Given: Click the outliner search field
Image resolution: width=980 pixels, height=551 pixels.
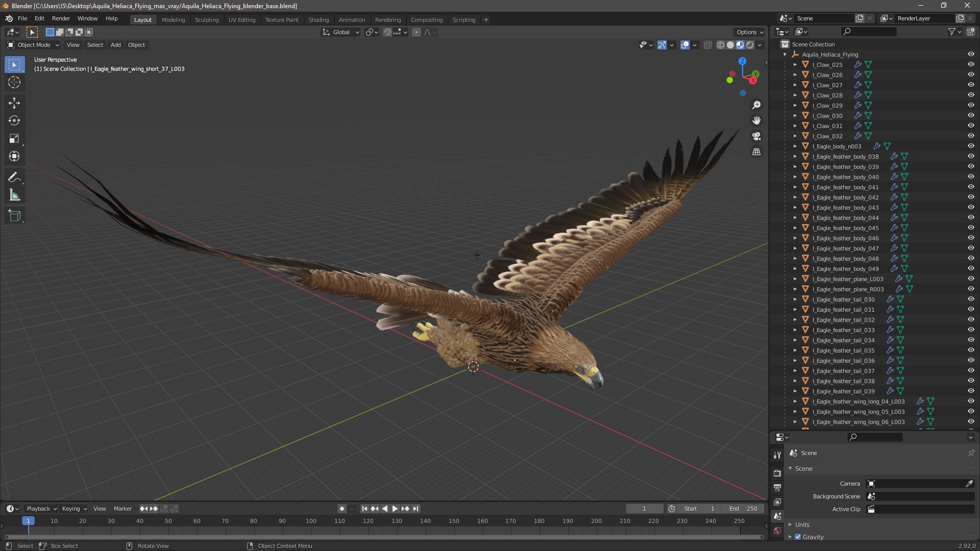Looking at the screenshot, I should [869, 32].
